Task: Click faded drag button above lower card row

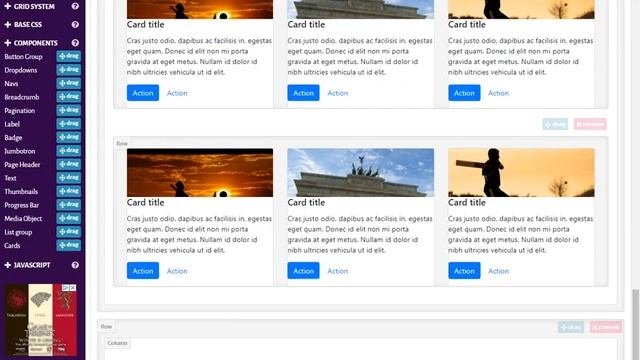Action: pyautogui.click(x=555, y=124)
